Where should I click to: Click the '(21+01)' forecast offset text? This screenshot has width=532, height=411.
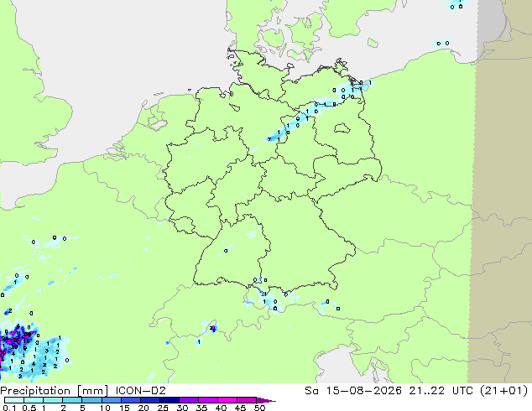(503, 390)
